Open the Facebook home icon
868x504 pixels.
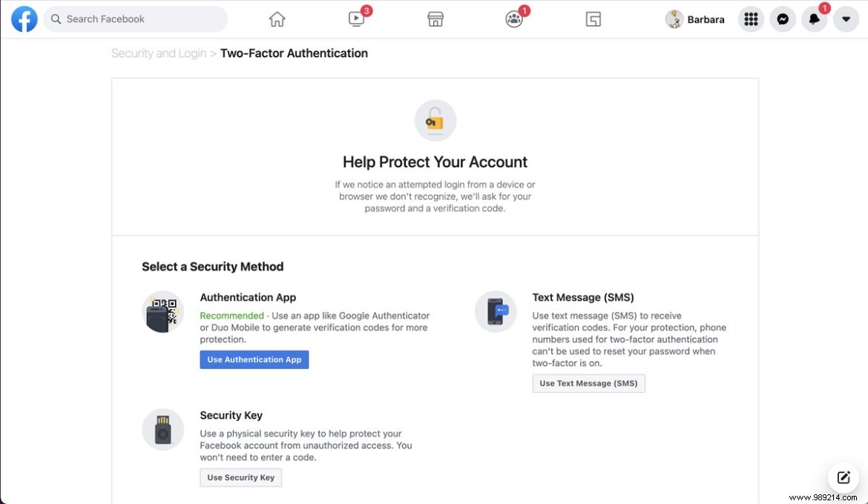click(277, 19)
